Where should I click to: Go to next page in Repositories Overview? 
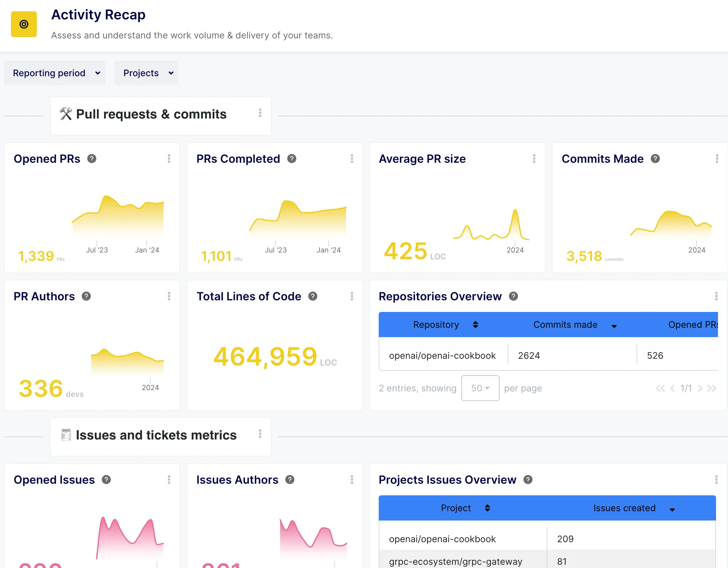click(x=700, y=388)
